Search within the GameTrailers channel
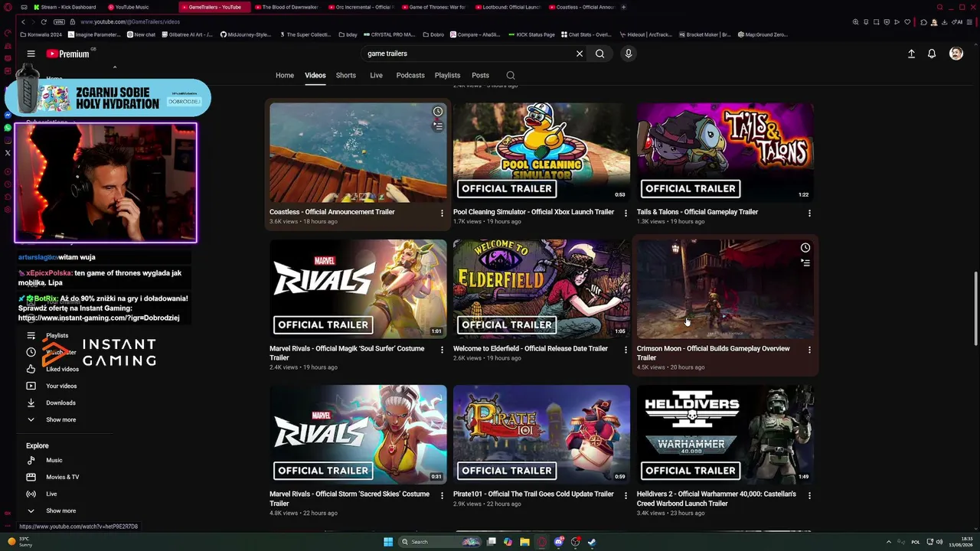The height and width of the screenshot is (551, 980). point(511,75)
